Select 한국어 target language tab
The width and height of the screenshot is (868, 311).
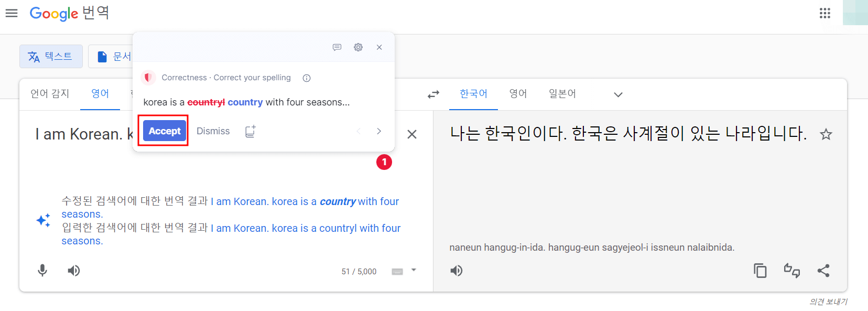click(473, 93)
